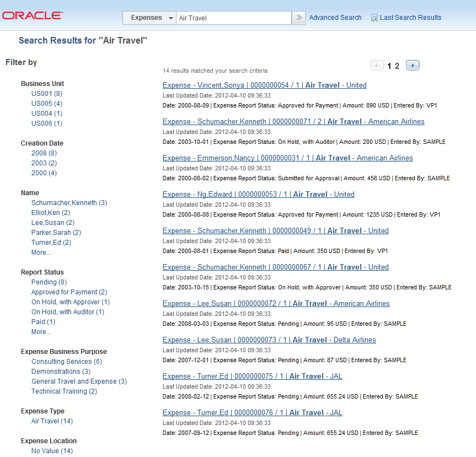Filter by Expense Type Air Travel
The height and width of the screenshot is (457, 476).
coord(52,421)
